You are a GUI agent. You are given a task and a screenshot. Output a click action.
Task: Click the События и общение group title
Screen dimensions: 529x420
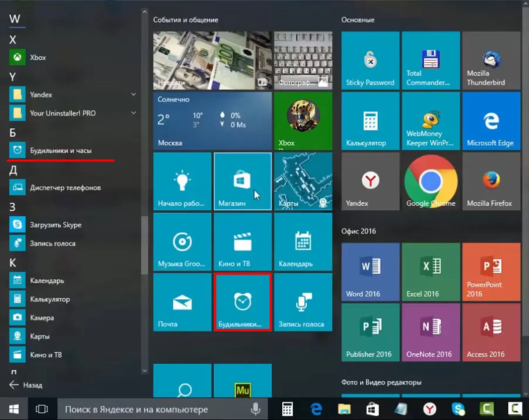(x=185, y=20)
